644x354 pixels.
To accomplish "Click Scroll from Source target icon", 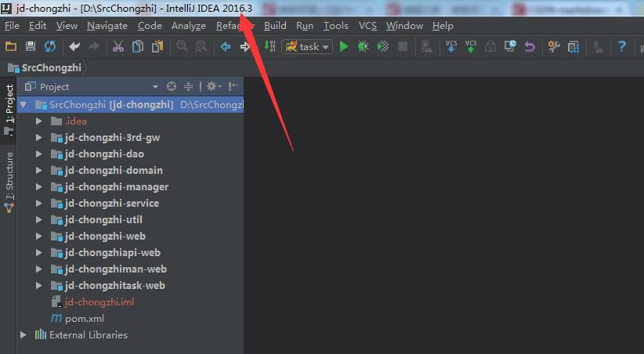I will tap(172, 86).
